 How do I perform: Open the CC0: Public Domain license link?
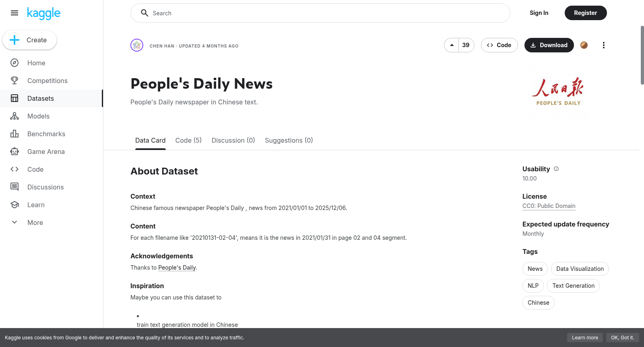click(549, 206)
